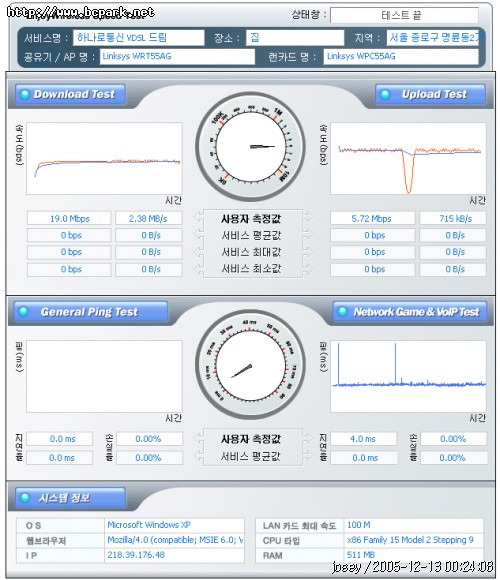
Task: Launch Network Game & VoIP Test
Action: (409, 311)
